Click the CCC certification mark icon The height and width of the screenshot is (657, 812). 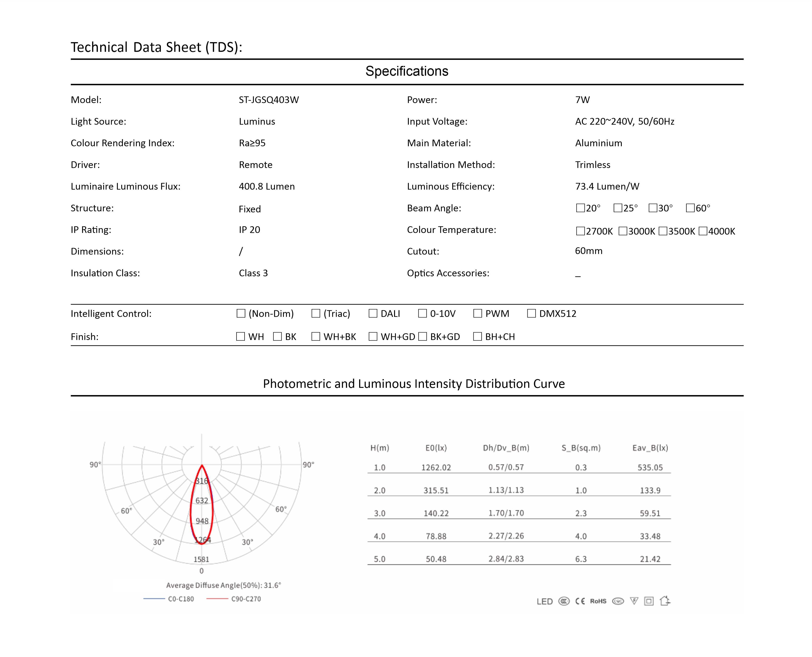pos(563,601)
